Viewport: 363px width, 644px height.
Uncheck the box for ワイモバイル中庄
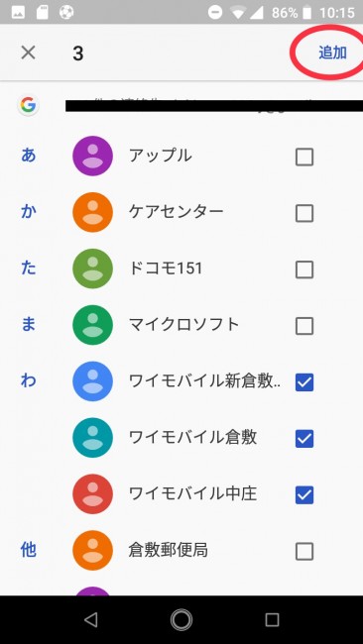pyautogui.click(x=304, y=495)
